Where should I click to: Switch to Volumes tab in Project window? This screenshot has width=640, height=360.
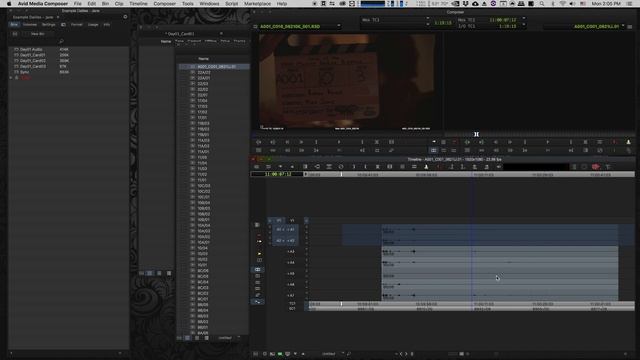(29, 24)
